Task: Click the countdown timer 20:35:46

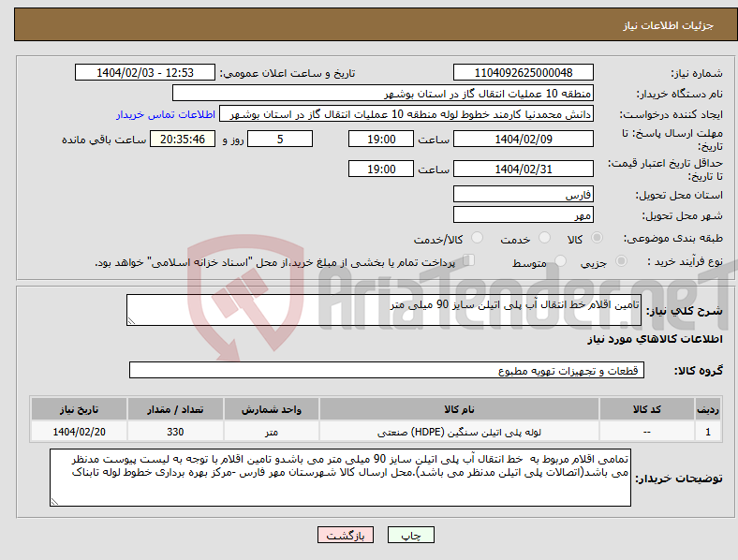Action: [183, 139]
